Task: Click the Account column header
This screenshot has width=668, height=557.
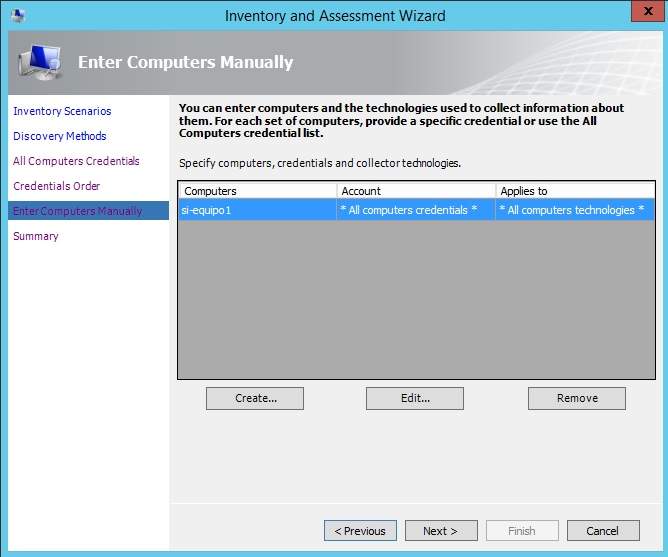Action: click(x=415, y=191)
